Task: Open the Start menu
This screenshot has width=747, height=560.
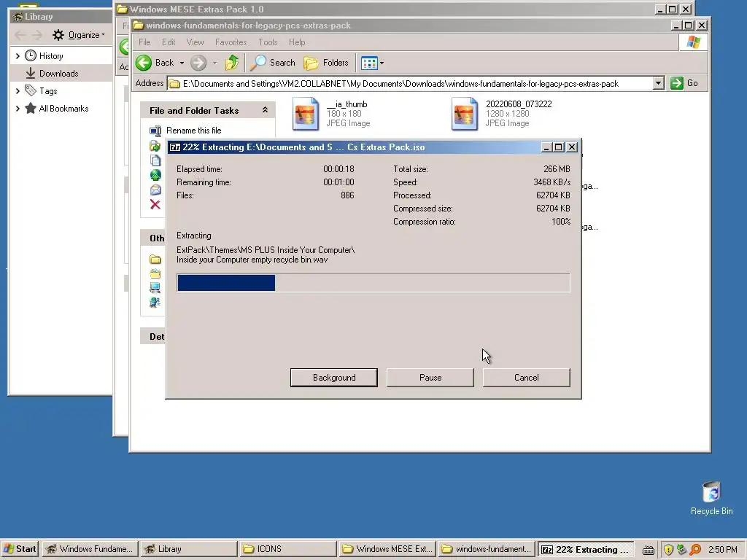Action: (20, 549)
